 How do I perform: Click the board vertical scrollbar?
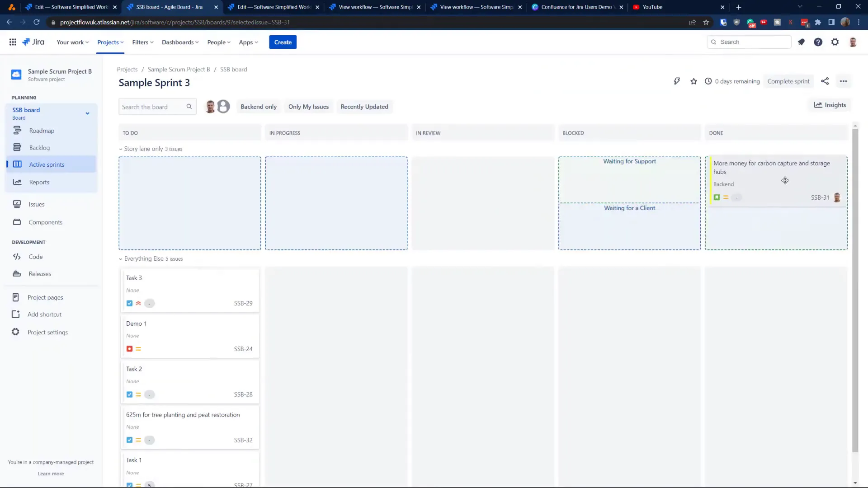tap(855, 289)
